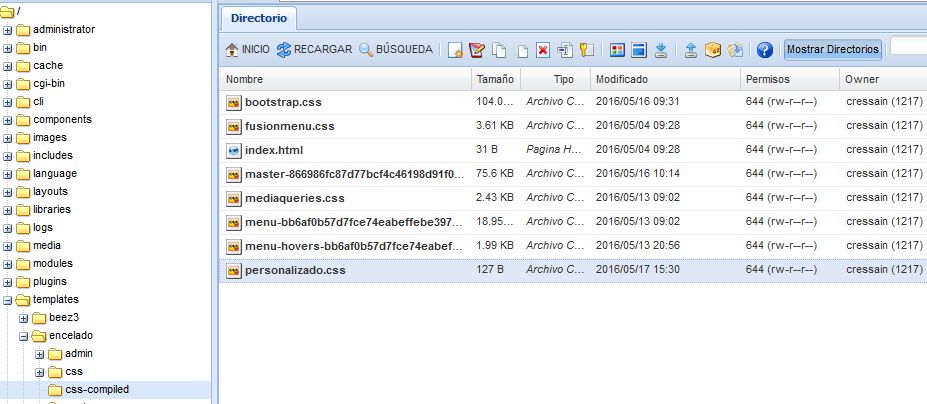The width and height of the screenshot is (927, 404).
Task: Select the fusionmenu.css file
Action: pos(290,126)
